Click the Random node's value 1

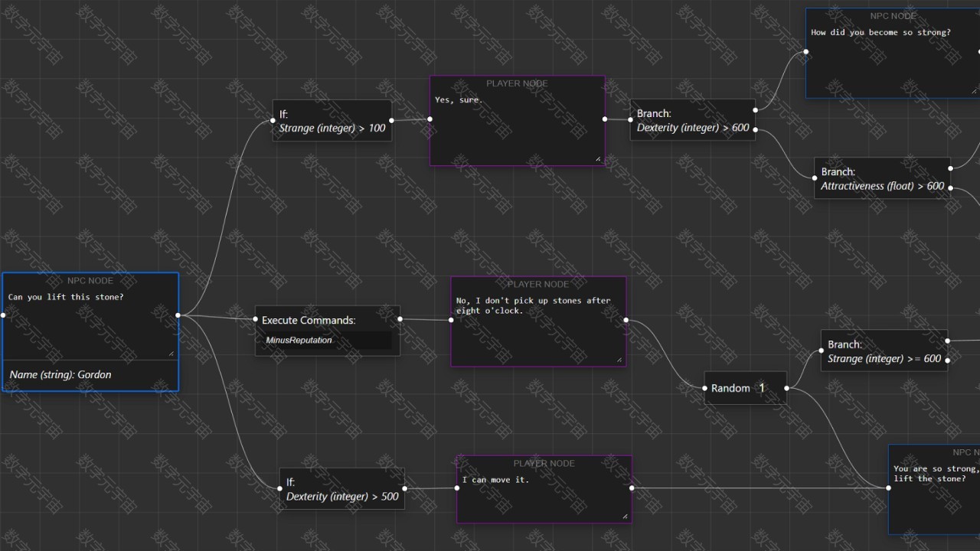point(762,388)
